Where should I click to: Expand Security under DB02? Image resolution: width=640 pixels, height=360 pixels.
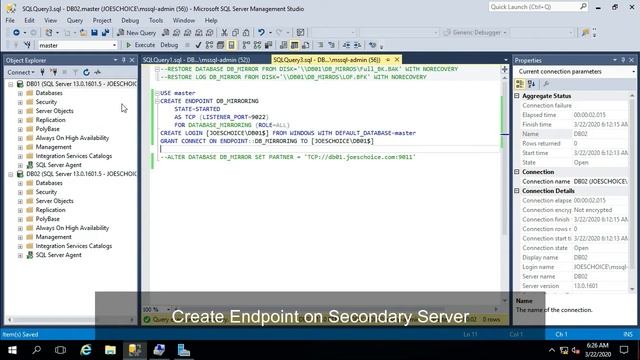[x=20, y=192]
